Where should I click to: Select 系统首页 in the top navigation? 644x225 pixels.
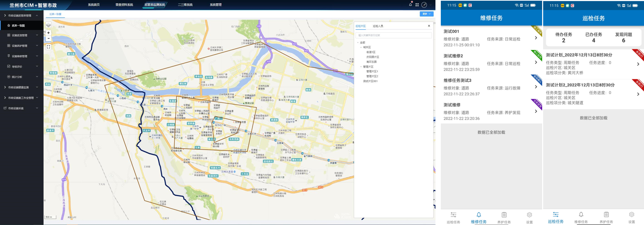94,5
